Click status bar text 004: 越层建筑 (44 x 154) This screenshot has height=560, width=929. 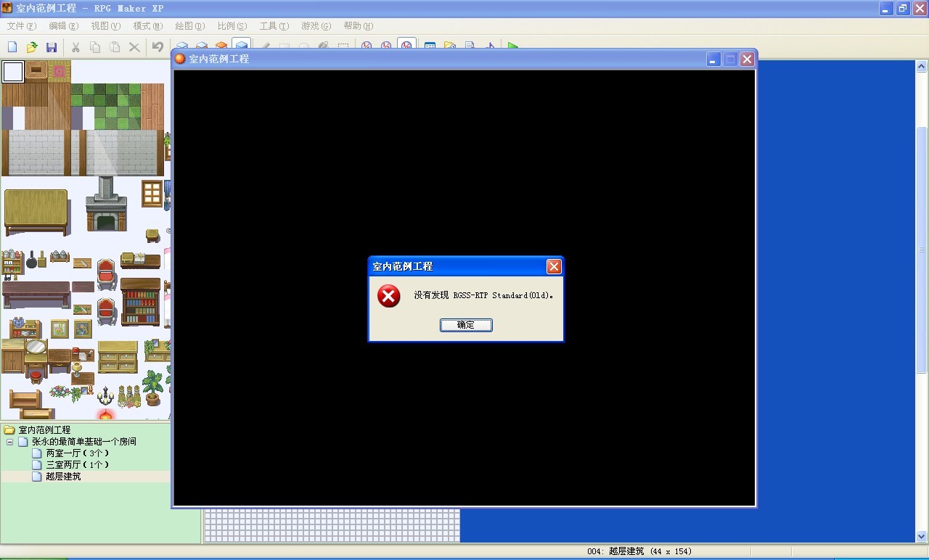(639, 551)
